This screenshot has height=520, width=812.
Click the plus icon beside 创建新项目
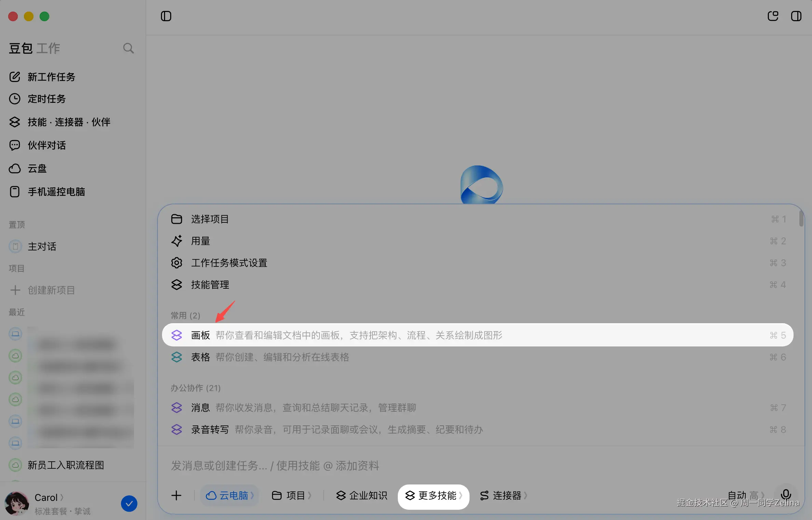15,290
